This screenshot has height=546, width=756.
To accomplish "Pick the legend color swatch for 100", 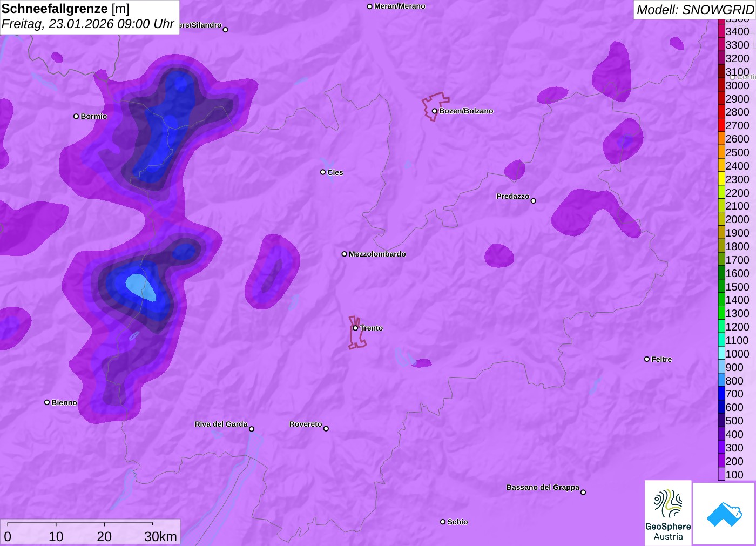I will [x=721, y=475].
